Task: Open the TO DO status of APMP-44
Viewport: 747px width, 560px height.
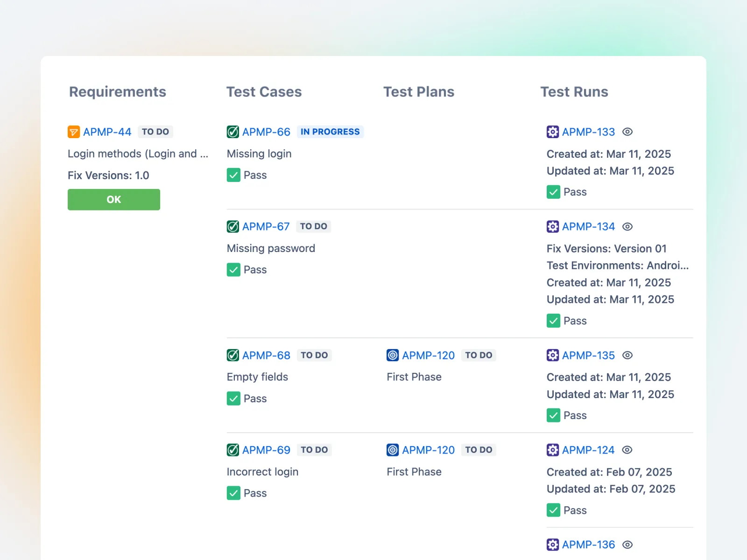Action: point(155,132)
